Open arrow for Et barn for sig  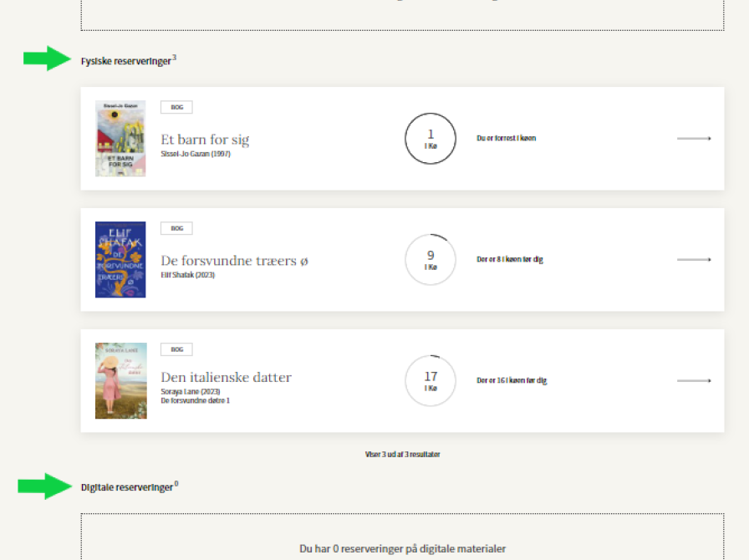pos(694,139)
